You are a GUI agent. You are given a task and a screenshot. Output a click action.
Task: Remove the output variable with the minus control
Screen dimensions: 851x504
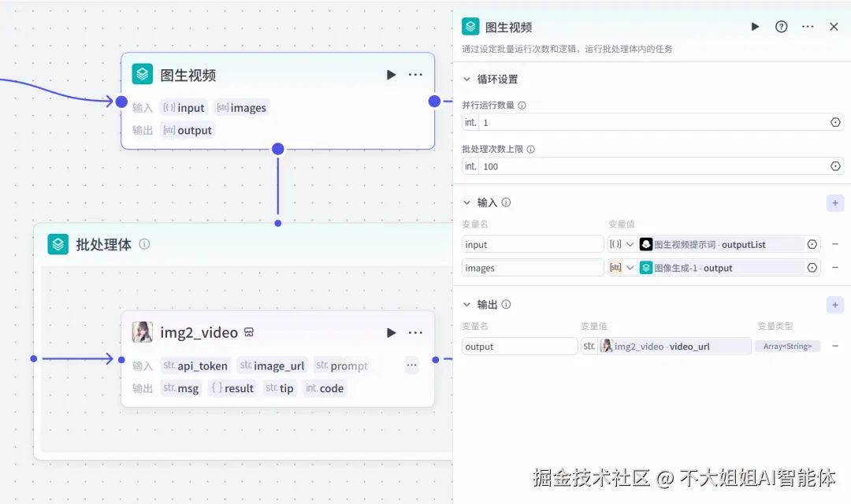click(835, 346)
